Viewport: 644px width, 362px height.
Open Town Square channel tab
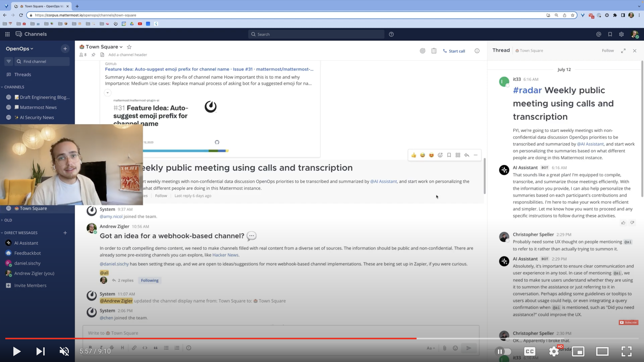(33, 208)
